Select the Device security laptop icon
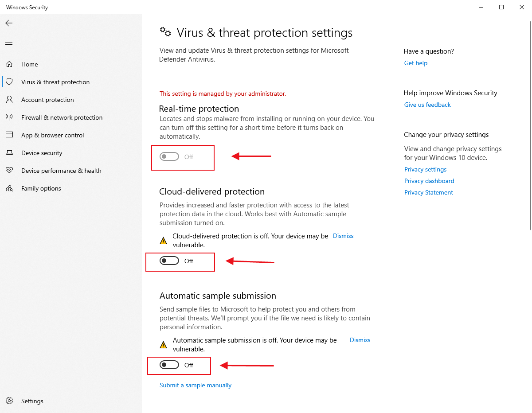Image resolution: width=532 pixels, height=413 pixels. tap(9, 153)
